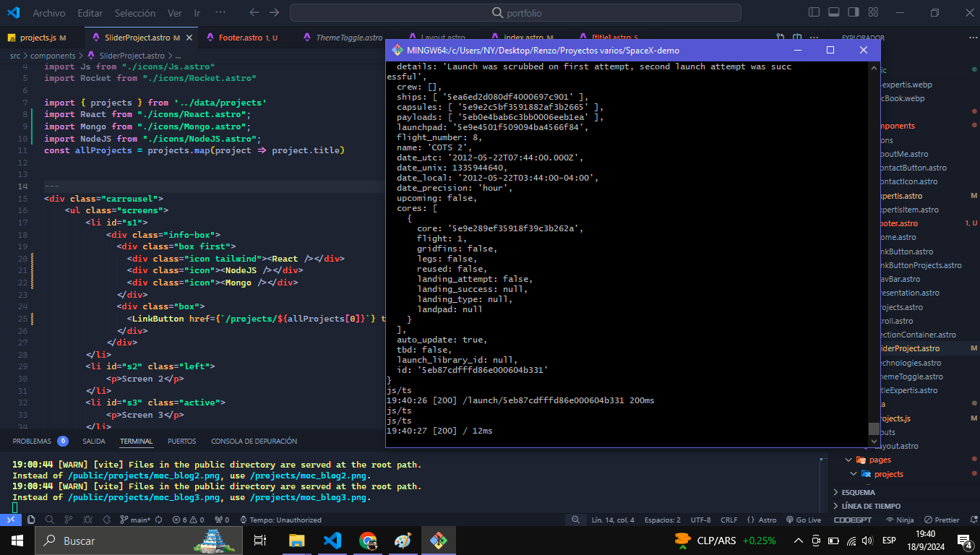Expand the ESQUEMA section

tap(858, 492)
